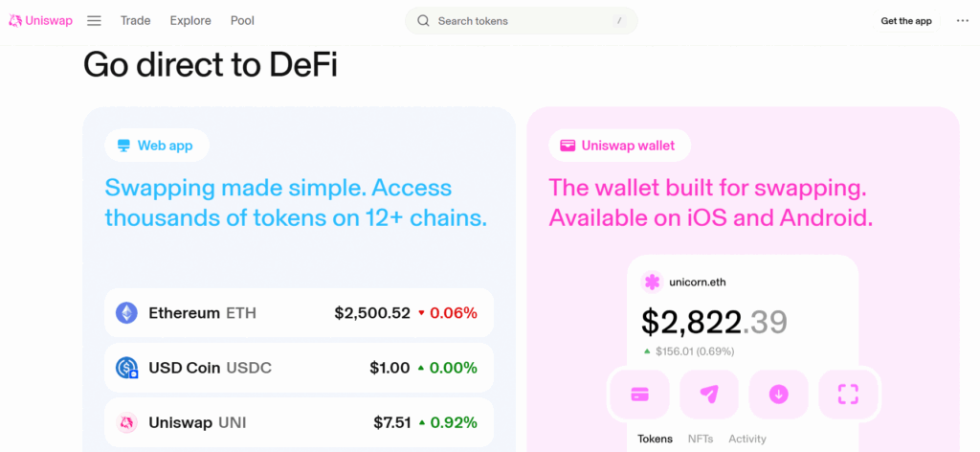Click the search magnifier icon
The height and width of the screenshot is (452, 980).
click(x=423, y=21)
